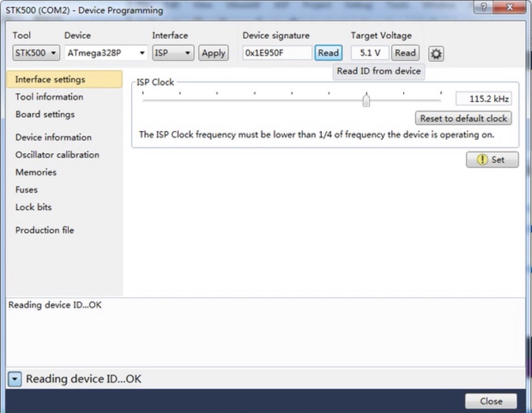Read the target voltage

pyautogui.click(x=405, y=53)
